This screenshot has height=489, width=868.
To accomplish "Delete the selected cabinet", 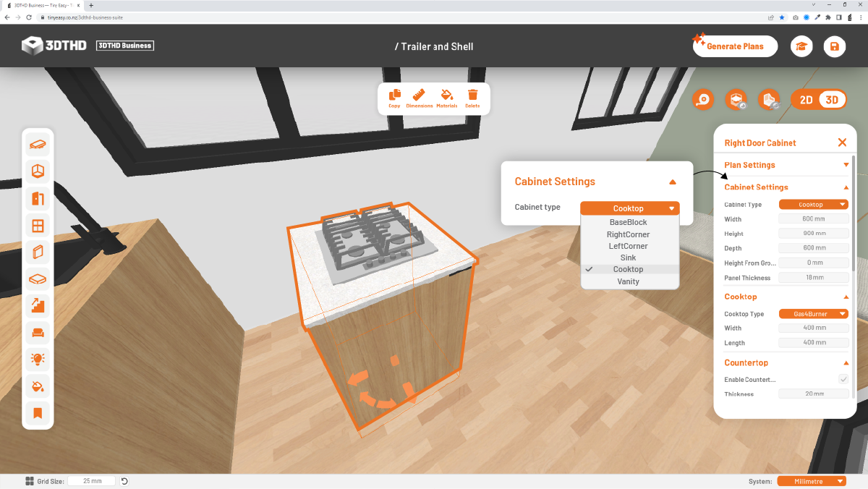I will [472, 98].
